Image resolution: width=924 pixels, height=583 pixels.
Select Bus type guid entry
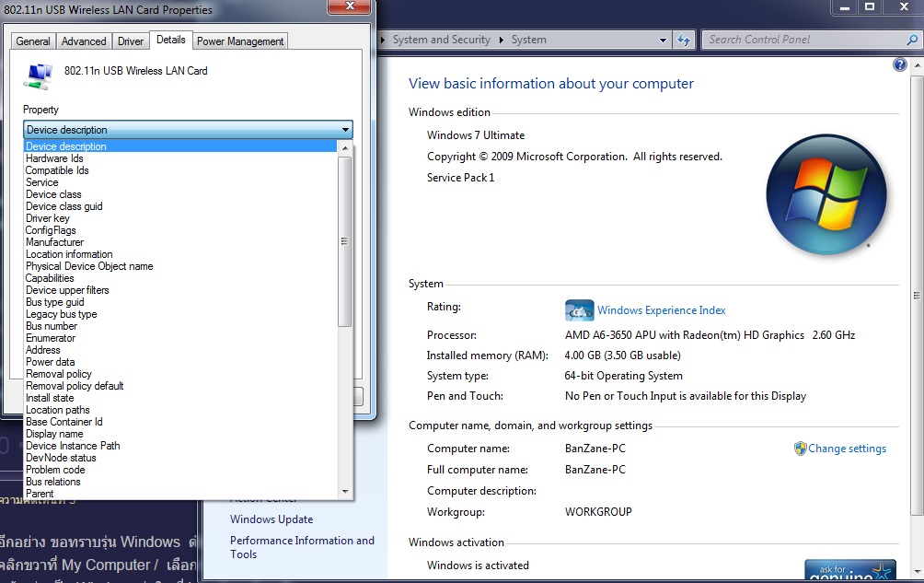(x=180, y=302)
